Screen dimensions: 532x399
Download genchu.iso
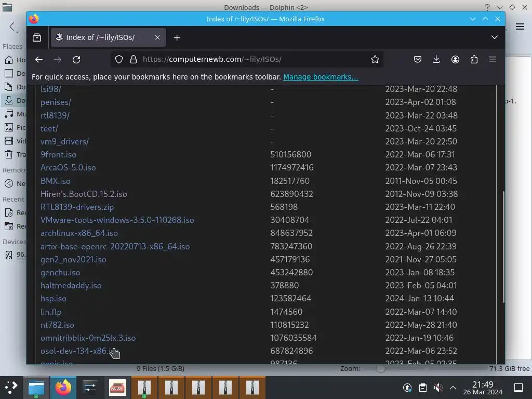click(60, 272)
